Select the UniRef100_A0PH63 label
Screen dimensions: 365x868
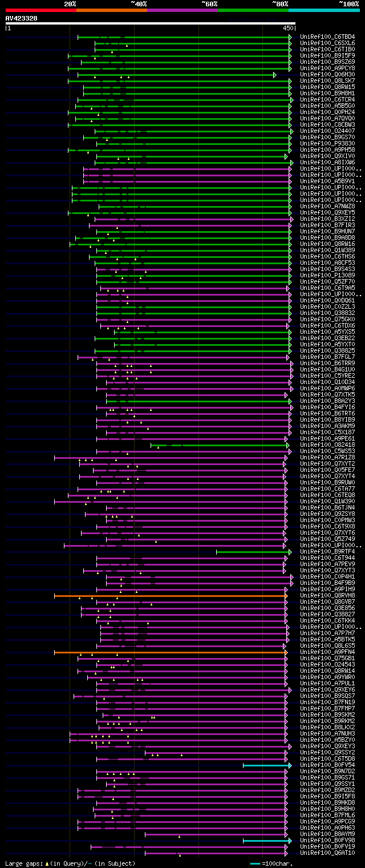point(327,827)
